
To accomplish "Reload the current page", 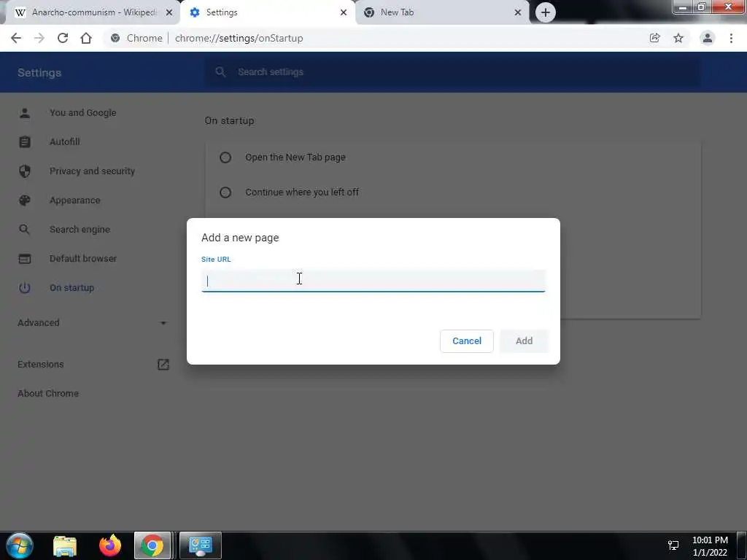I will pos(63,38).
